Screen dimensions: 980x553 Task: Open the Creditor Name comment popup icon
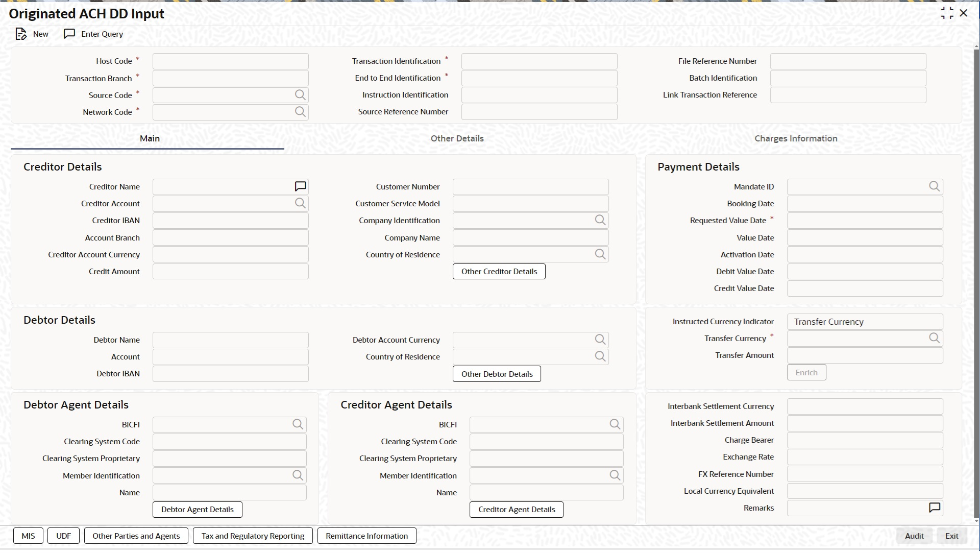[300, 187]
